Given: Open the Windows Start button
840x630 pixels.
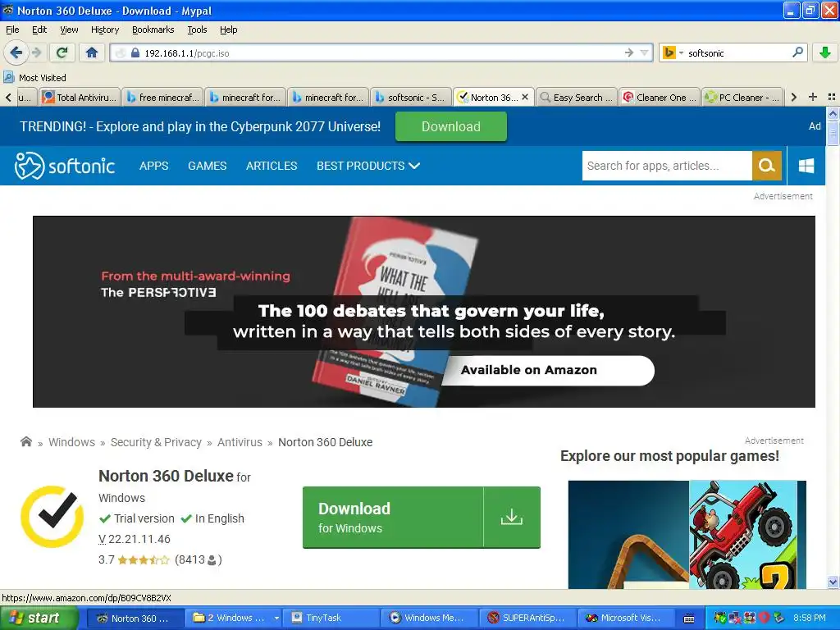Looking at the screenshot, I should coord(39,618).
